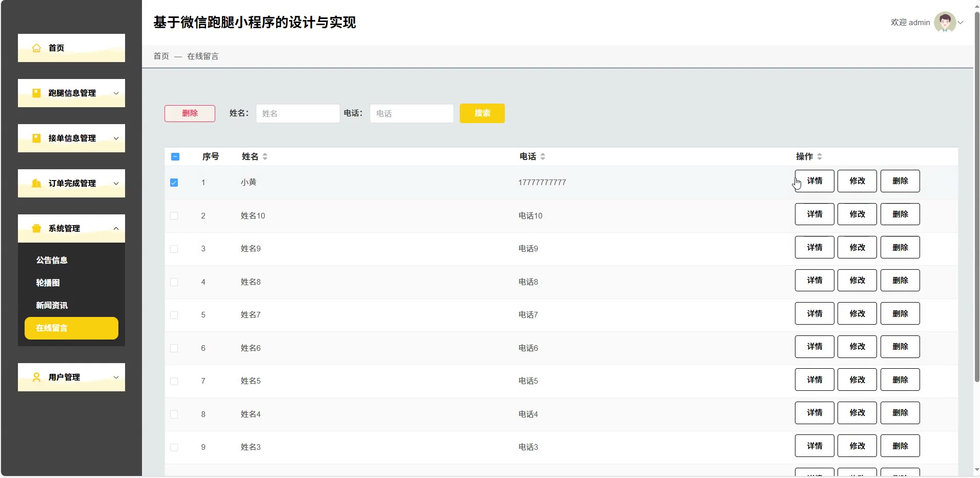Click the home icon in the sidebar

tap(36, 48)
